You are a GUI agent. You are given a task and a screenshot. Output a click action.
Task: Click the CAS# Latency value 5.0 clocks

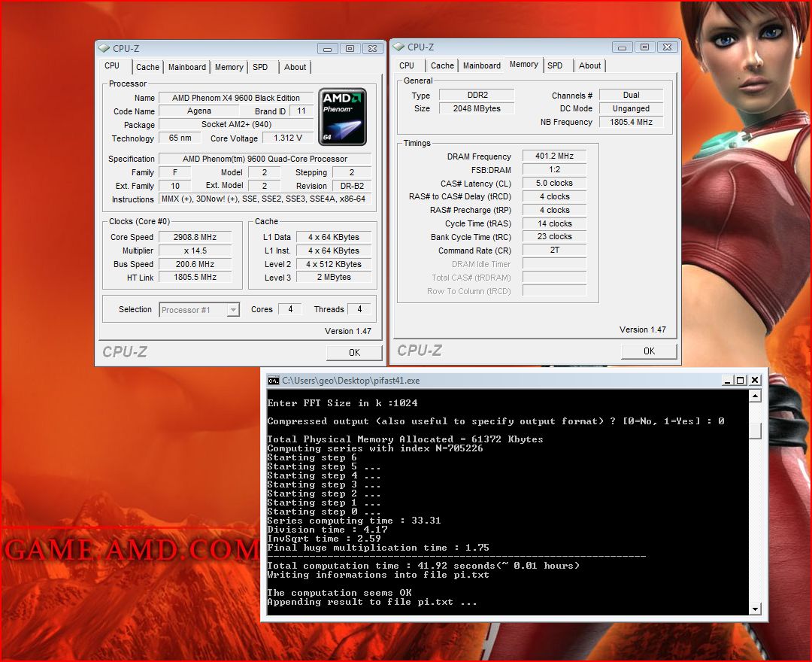coord(554,184)
